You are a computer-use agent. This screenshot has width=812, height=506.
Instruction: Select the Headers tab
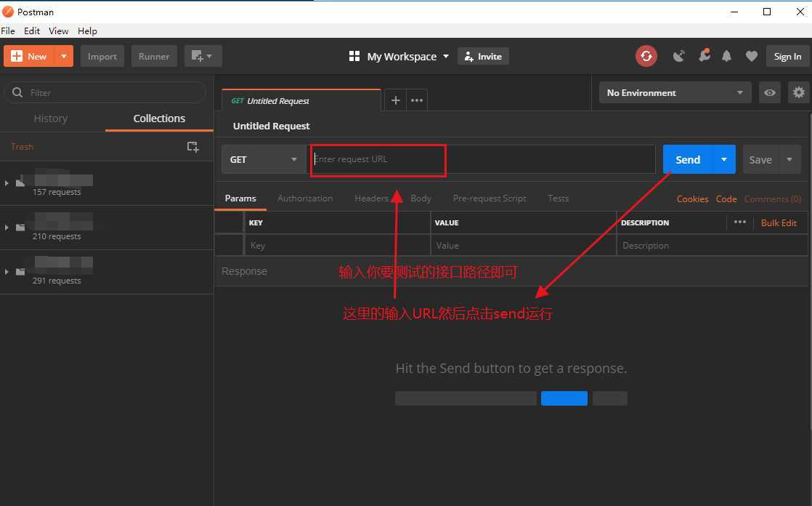pos(371,198)
